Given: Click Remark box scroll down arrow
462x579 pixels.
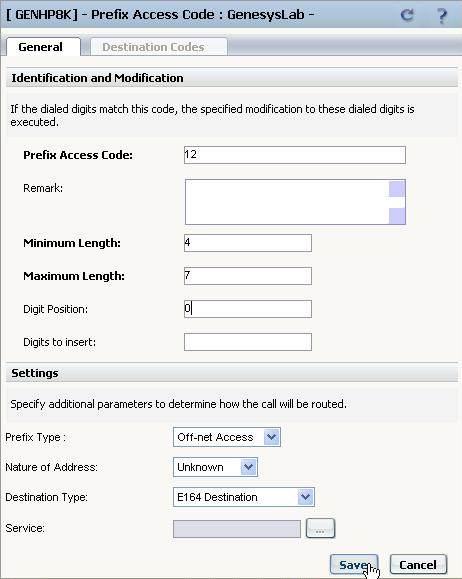Looking at the screenshot, I should tap(397, 216).
